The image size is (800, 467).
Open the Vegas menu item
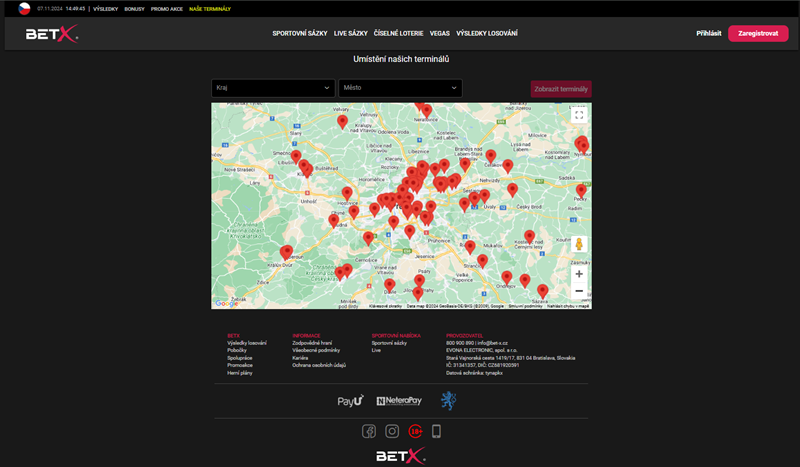pos(440,34)
